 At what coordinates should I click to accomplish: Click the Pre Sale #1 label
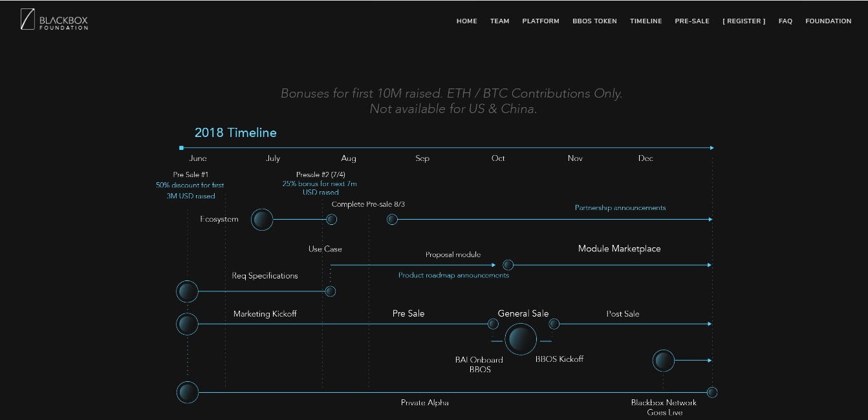pos(190,174)
